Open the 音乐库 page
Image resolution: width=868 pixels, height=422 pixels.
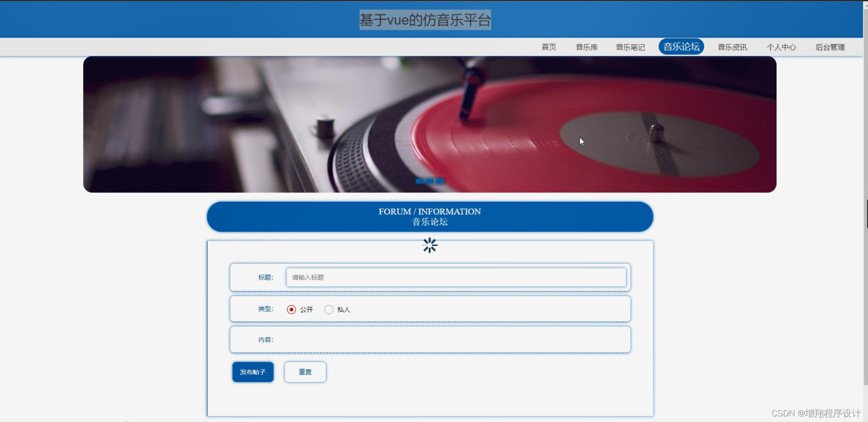586,47
